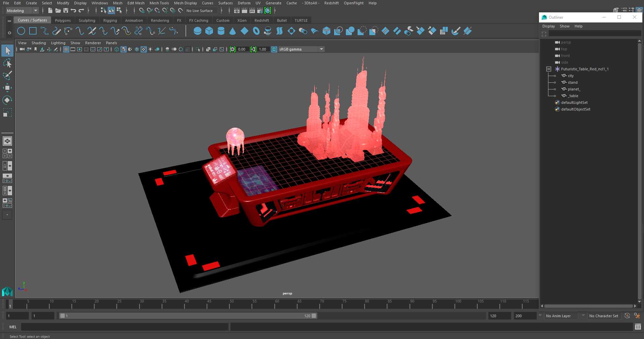Create a NURBS torus from shelf
The image size is (644, 339).
256,31
